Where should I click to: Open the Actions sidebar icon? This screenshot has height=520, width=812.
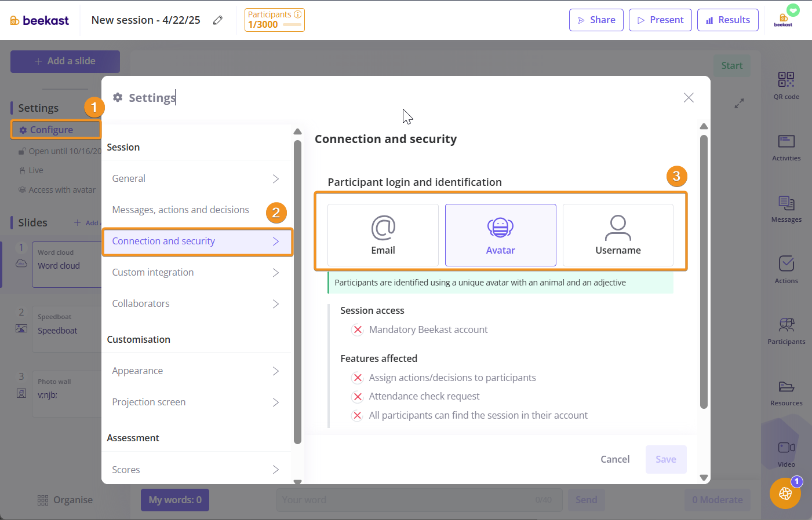pyautogui.click(x=786, y=269)
